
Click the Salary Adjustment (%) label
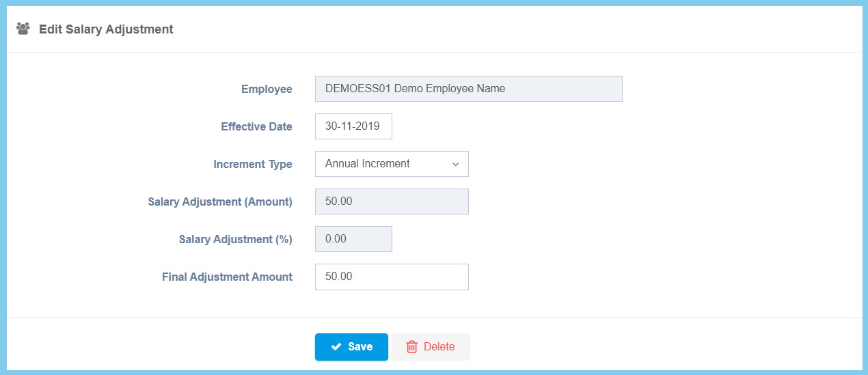[236, 240]
